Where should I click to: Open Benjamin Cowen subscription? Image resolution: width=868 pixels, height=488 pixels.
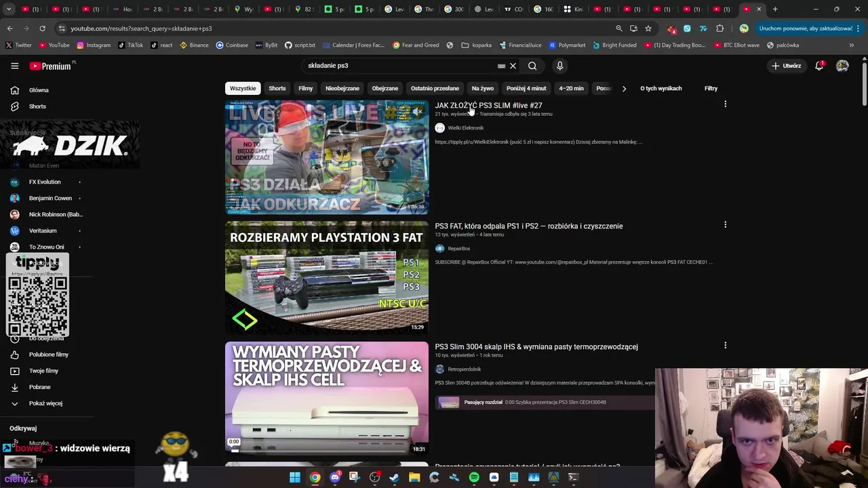(x=50, y=199)
